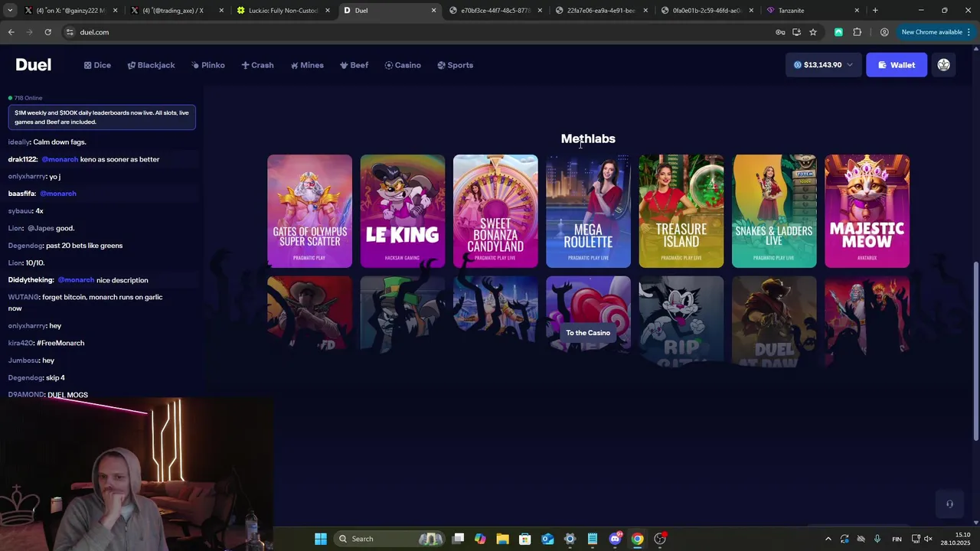This screenshot has height=551, width=980.
Task: Open the Le King game
Action: tap(402, 211)
